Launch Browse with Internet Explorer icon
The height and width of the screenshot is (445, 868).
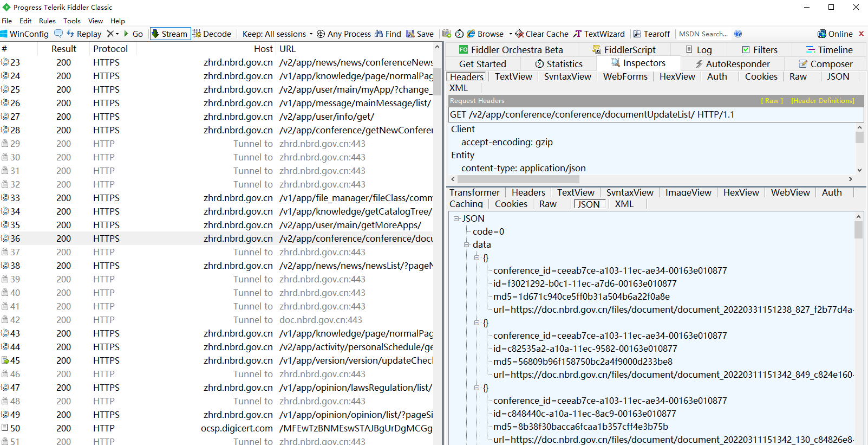click(471, 34)
